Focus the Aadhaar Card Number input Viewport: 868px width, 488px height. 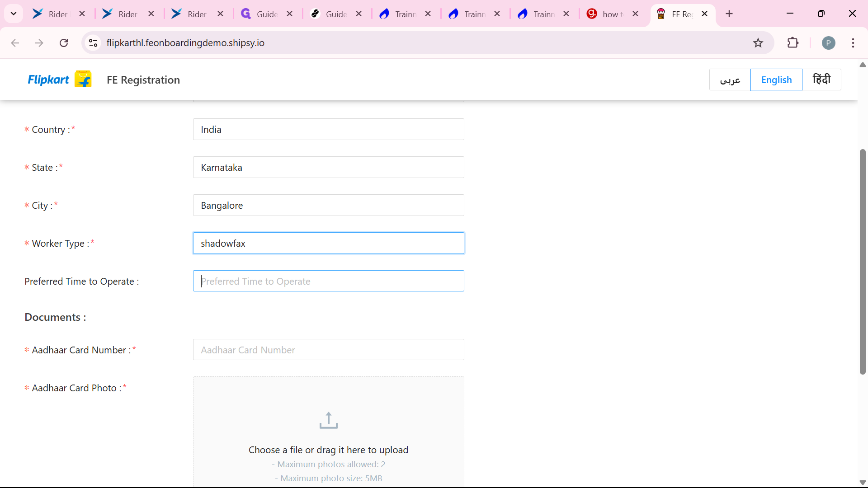coord(328,350)
